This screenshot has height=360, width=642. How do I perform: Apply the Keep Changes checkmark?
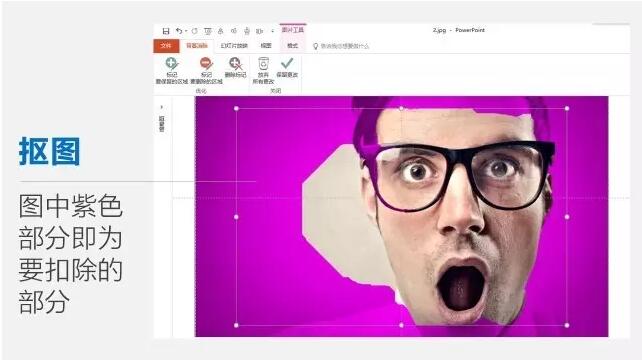[x=287, y=63]
